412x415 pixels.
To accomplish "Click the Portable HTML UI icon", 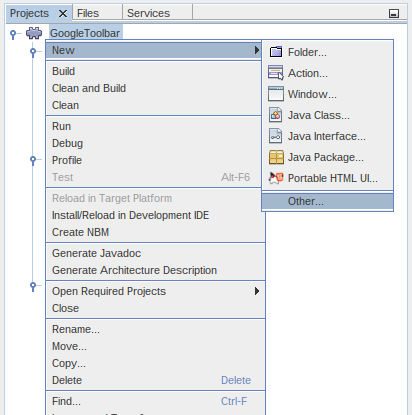I will point(276,178).
